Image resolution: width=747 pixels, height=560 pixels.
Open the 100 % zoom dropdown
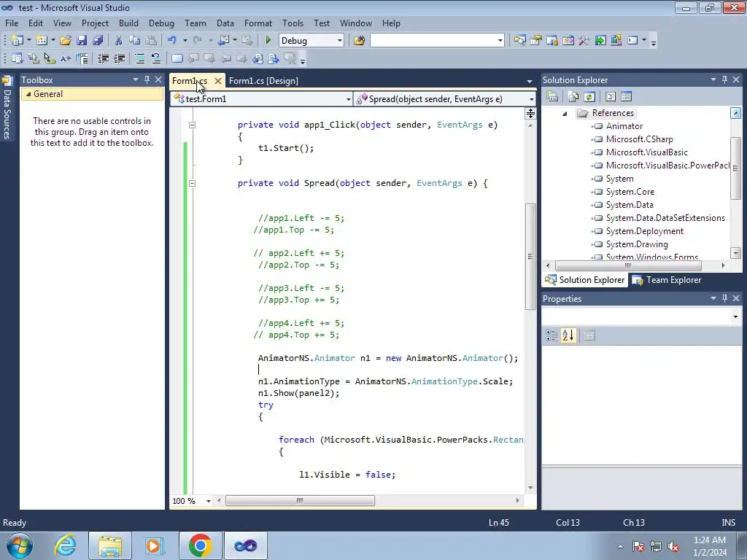click(x=208, y=501)
